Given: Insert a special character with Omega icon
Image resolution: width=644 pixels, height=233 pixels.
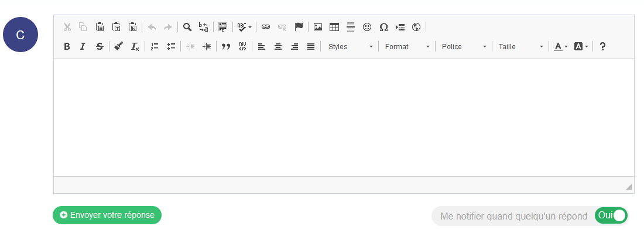Looking at the screenshot, I should (x=383, y=27).
